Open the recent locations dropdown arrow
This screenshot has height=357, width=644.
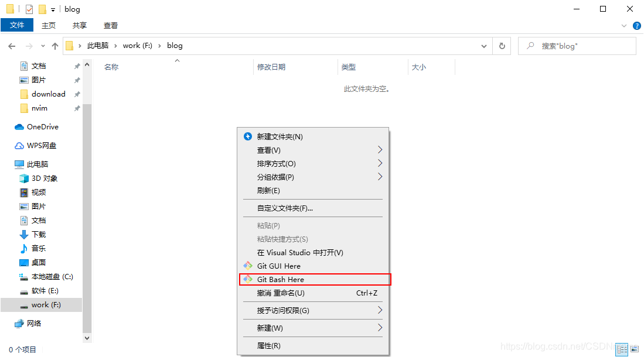coord(43,46)
